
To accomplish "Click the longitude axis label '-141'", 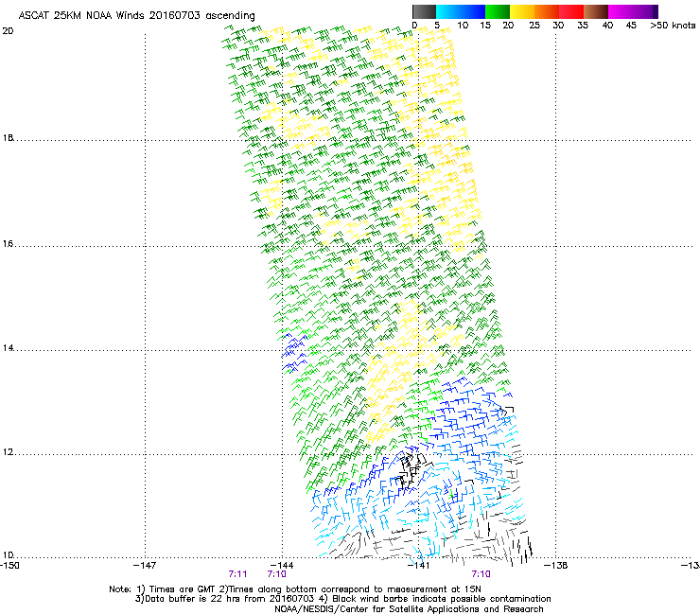I will click(419, 566).
